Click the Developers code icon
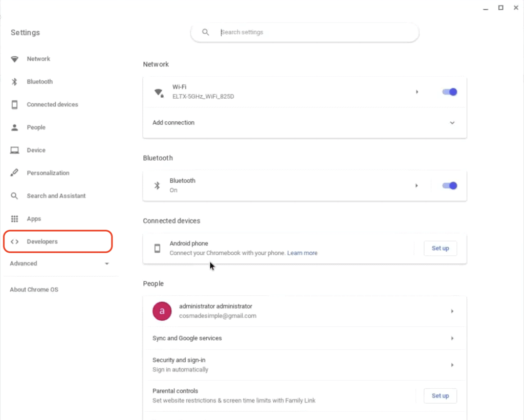524x420 pixels. 15,241
